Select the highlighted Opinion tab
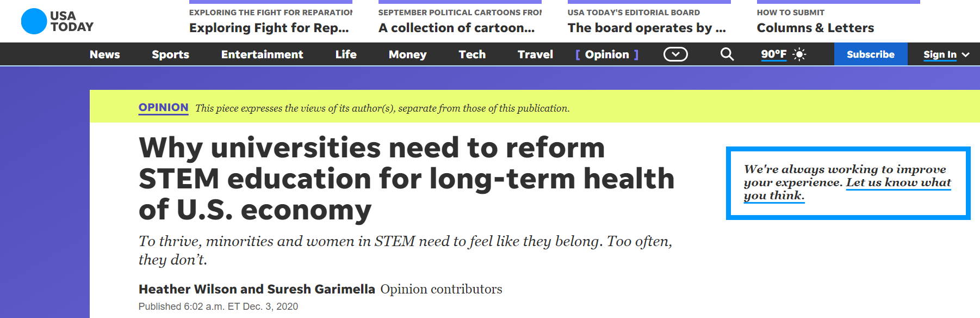 (607, 54)
